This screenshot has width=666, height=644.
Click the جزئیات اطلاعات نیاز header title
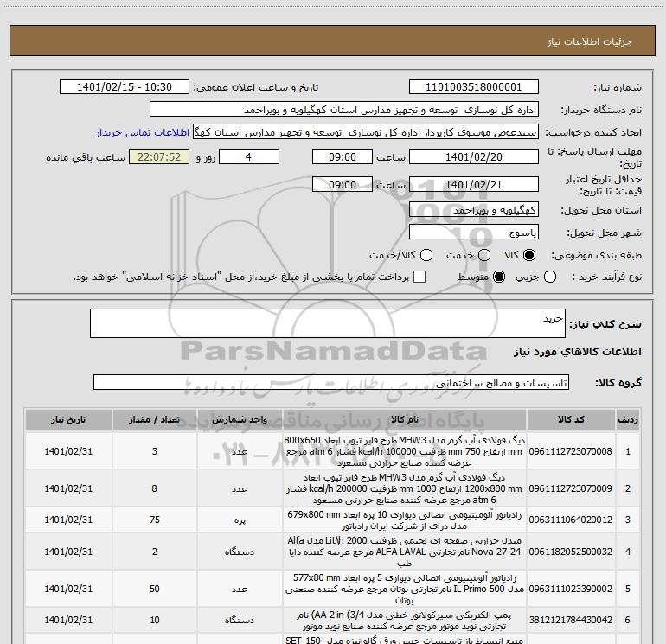coord(589,41)
